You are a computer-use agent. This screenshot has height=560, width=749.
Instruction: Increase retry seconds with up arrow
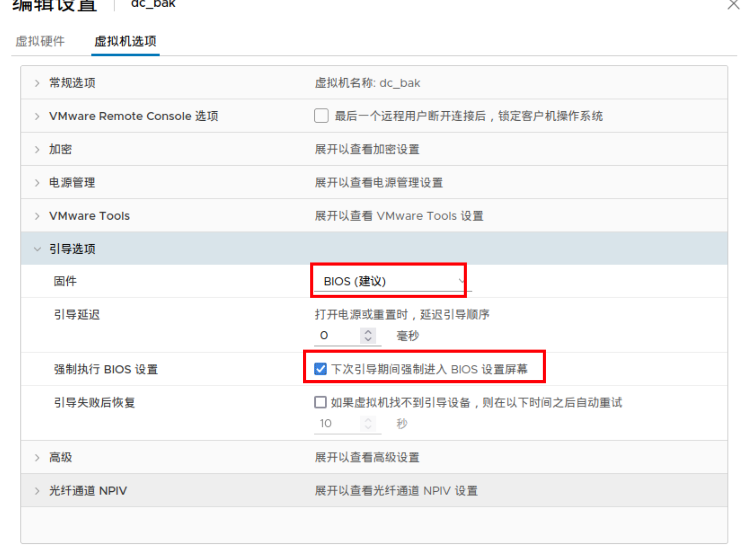point(368,420)
